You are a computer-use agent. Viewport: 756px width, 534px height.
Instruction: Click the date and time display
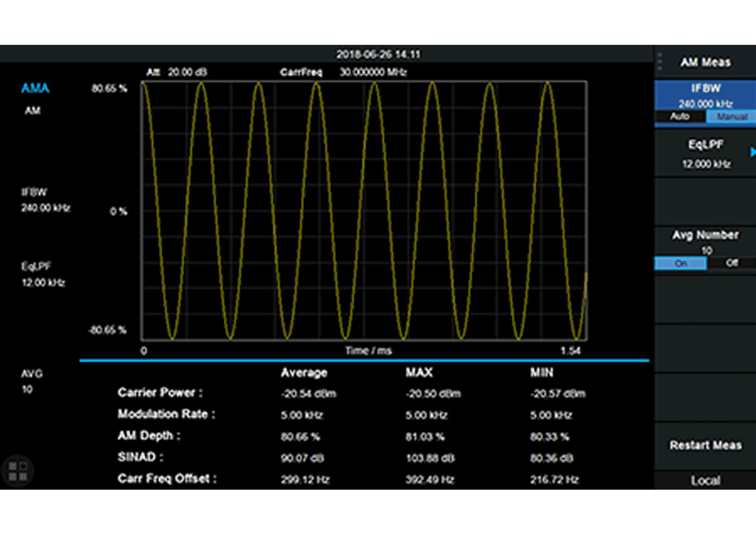pyautogui.click(x=378, y=54)
